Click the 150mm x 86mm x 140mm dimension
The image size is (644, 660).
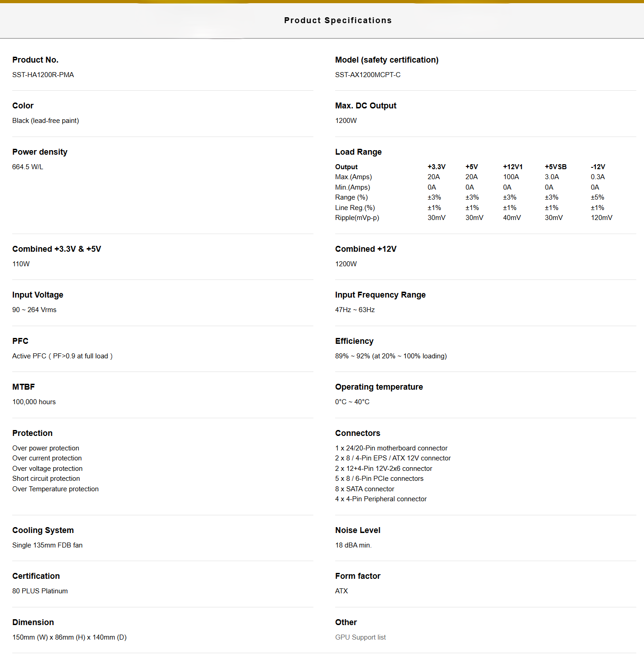tap(69, 637)
